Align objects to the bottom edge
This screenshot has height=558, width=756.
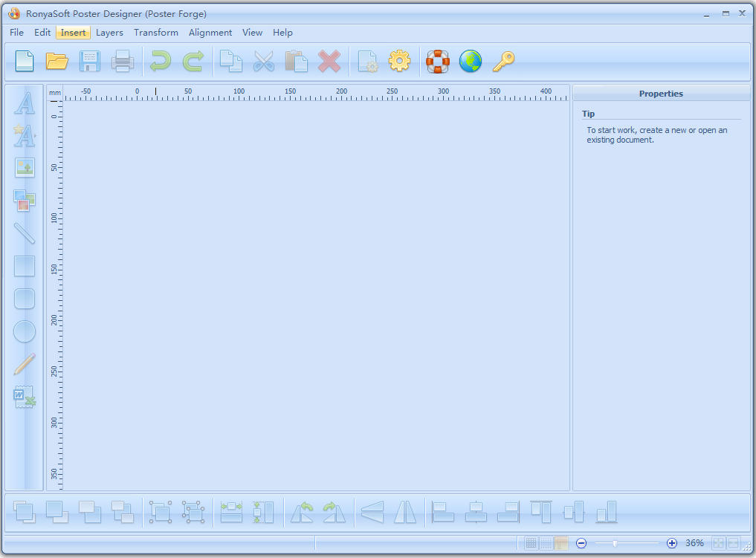[607, 512]
